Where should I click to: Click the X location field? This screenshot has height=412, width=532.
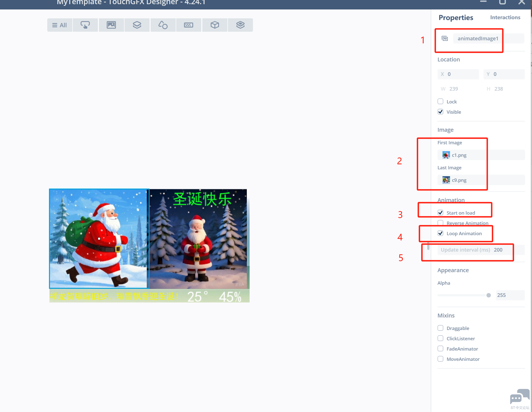[x=458, y=74]
